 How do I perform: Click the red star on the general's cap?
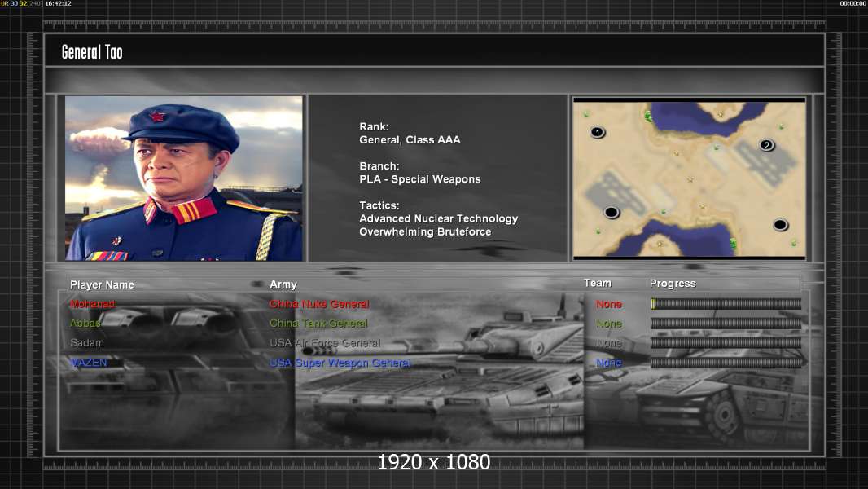point(157,117)
